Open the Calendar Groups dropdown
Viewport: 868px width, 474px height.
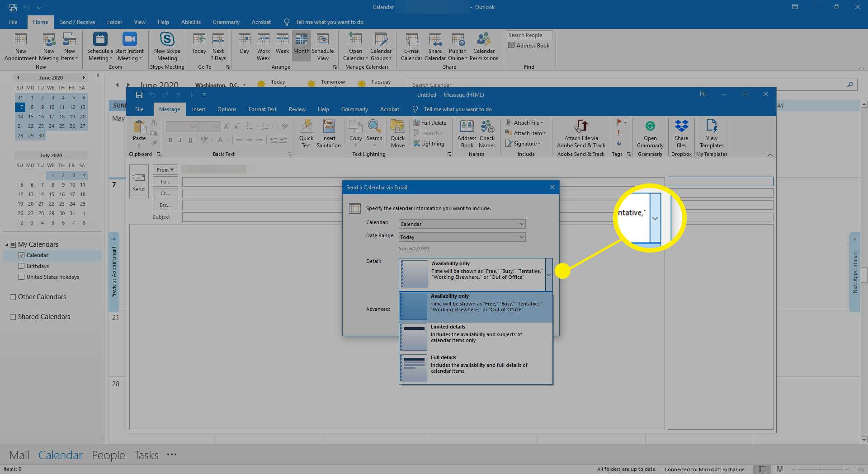tap(381, 47)
